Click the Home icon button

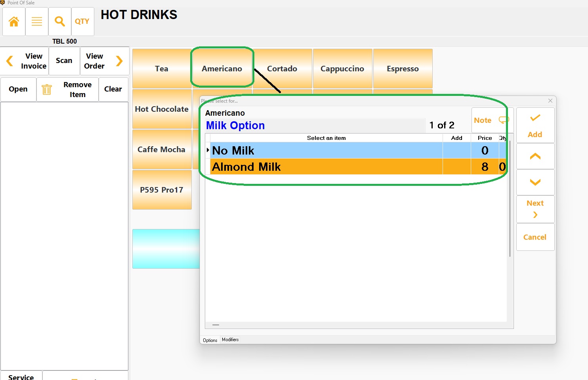pyautogui.click(x=14, y=21)
